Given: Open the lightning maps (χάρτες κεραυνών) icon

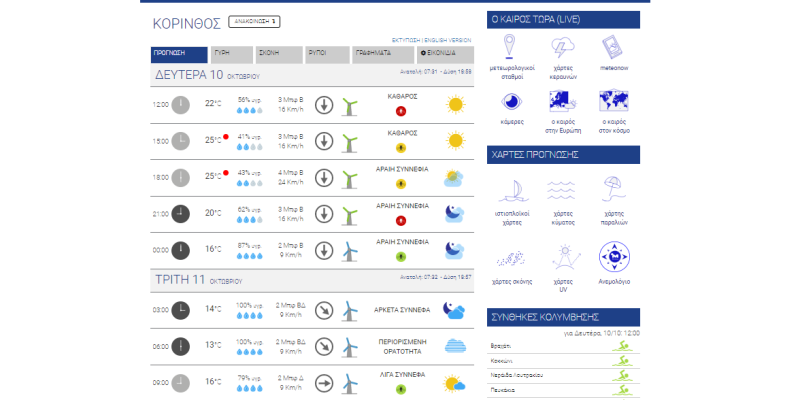Looking at the screenshot, I should (562, 47).
